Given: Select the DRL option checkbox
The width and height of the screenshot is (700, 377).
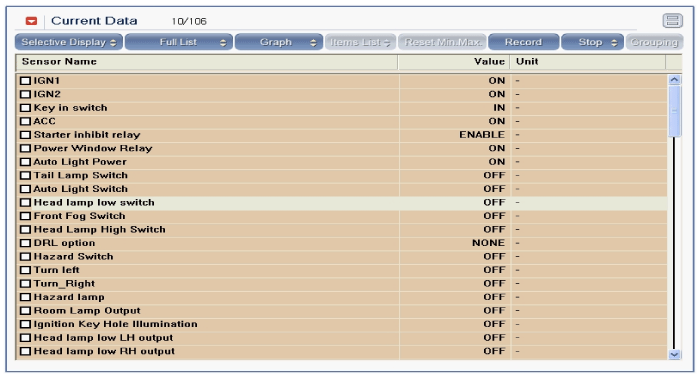Looking at the screenshot, I should (25, 243).
